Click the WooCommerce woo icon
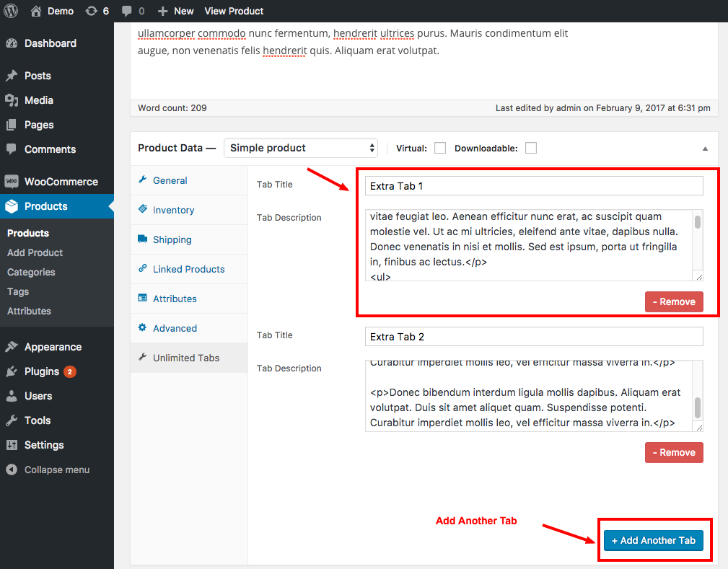The width and height of the screenshot is (728, 569). (12, 182)
